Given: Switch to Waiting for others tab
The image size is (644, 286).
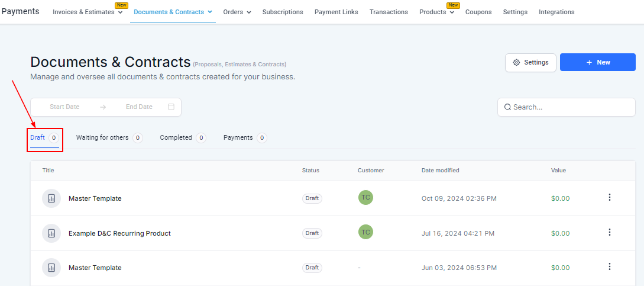Looking at the screenshot, I should point(102,137).
